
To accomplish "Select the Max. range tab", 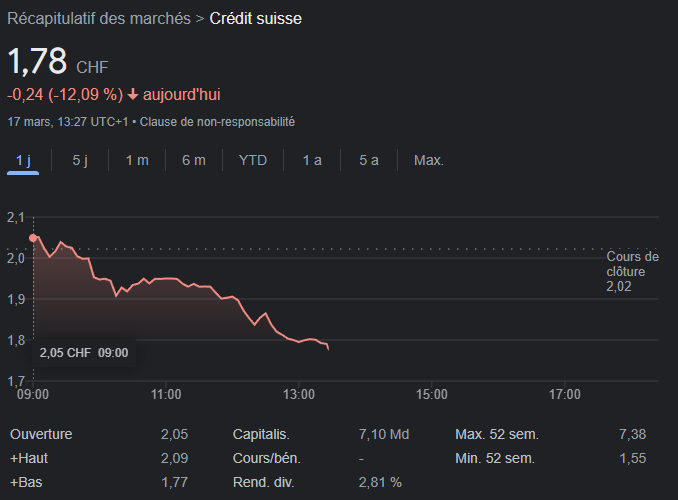I will tap(429, 160).
